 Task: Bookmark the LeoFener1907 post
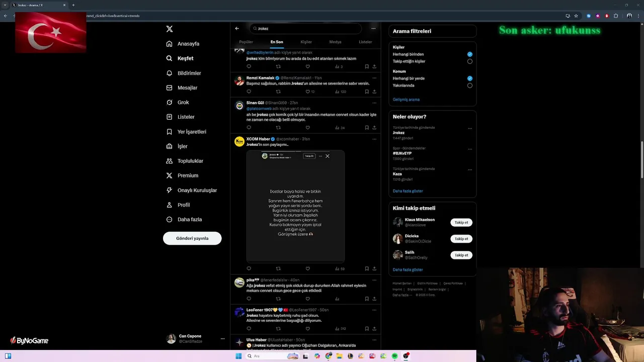[367, 328]
